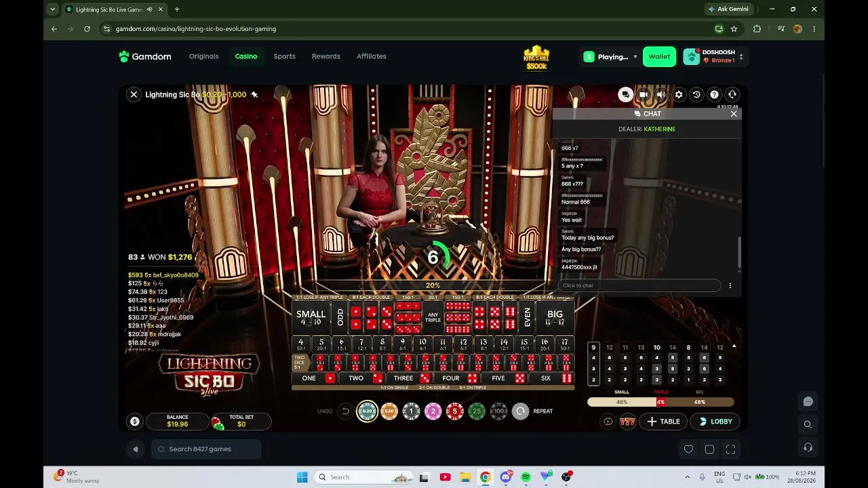Open the Sports tab
The height and width of the screenshot is (488, 868).
284,56
